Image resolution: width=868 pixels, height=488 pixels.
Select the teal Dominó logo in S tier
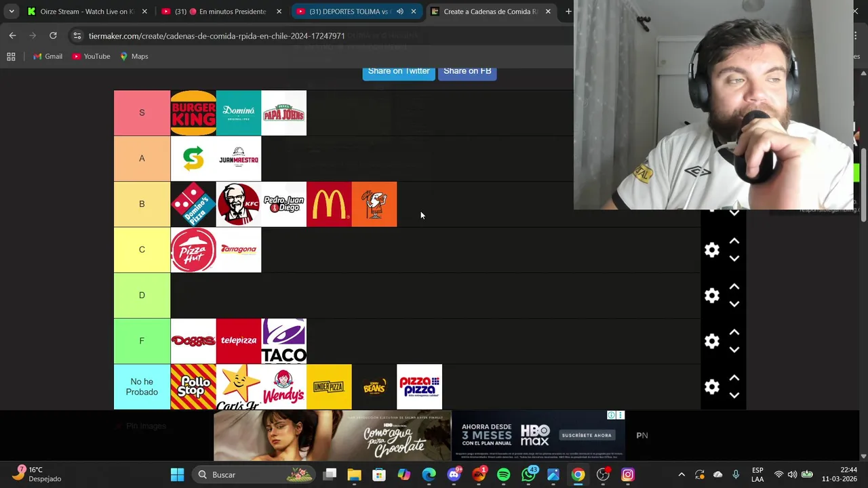tap(238, 113)
